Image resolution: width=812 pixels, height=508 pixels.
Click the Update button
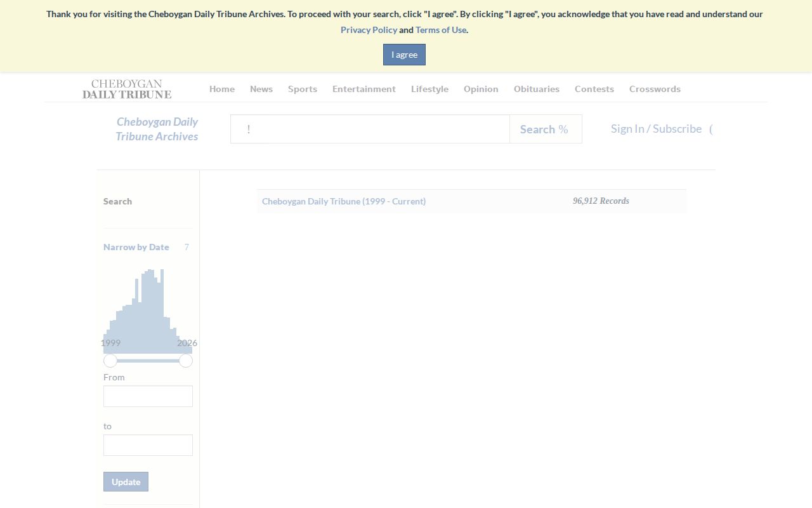click(x=126, y=481)
